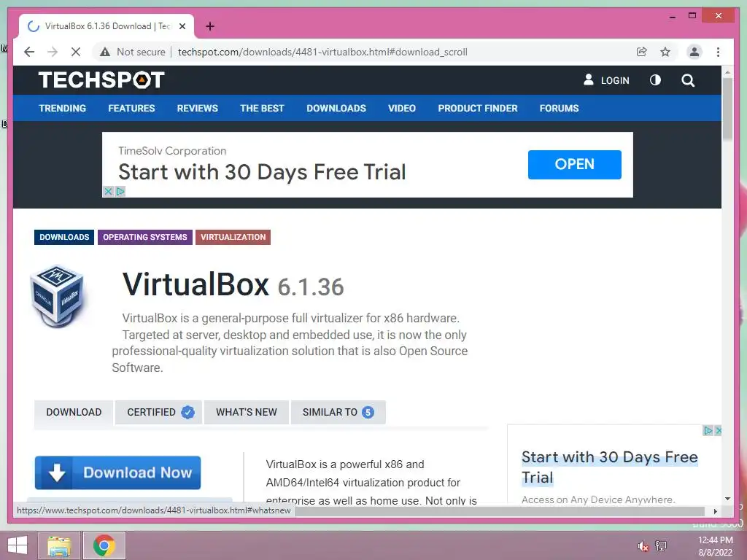
Task: Click the horizontal scrollbar right arrow
Action: click(715, 511)
